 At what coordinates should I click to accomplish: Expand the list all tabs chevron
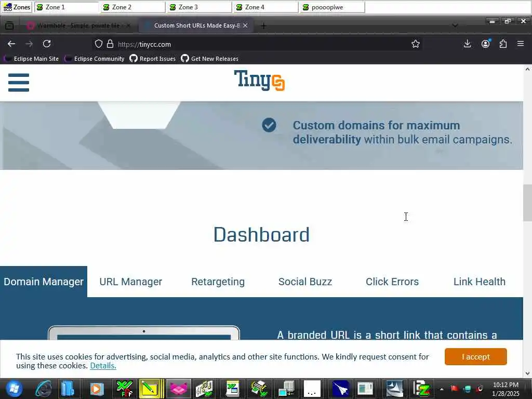point(455,26)
